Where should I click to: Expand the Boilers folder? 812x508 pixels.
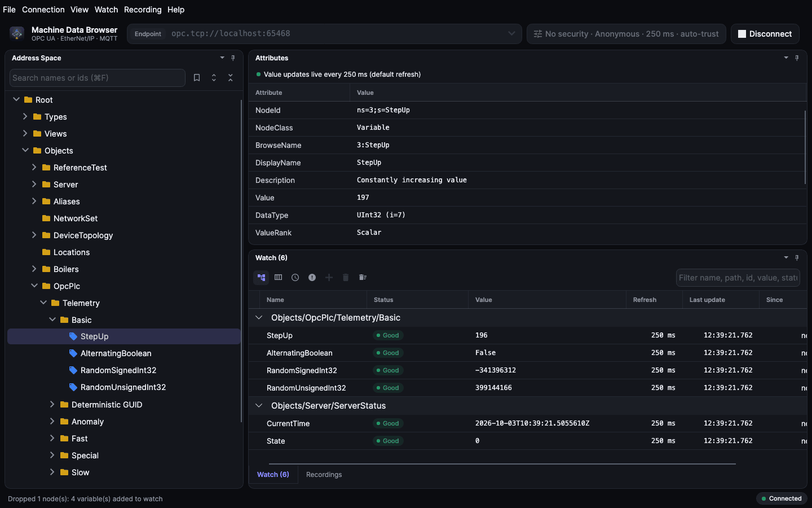pos(34,269)
